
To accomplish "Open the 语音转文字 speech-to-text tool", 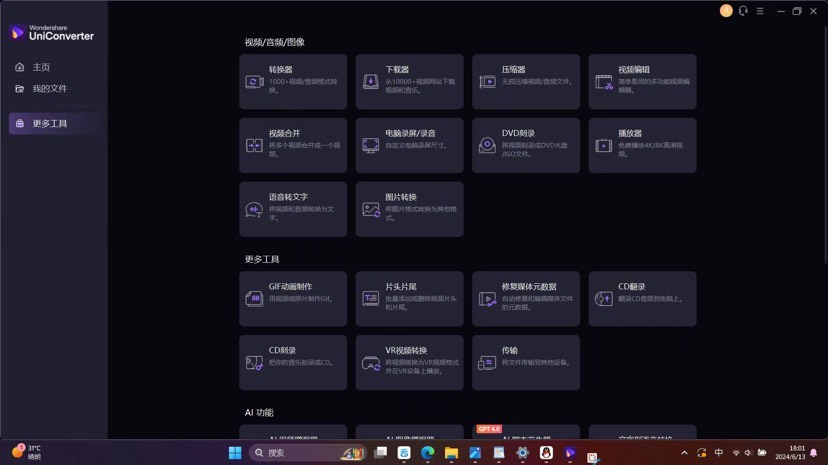I will click(x=293, y=209).
